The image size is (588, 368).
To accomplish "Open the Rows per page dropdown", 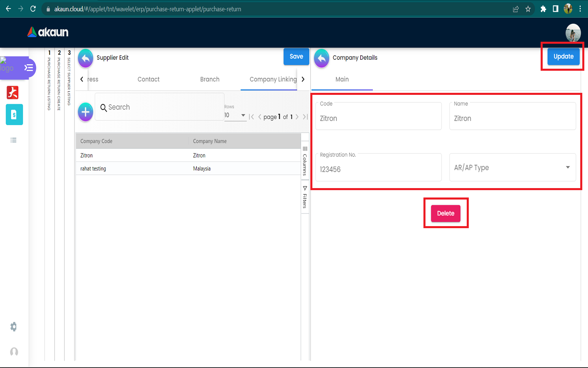I will pyautogui.click(x=235, y=115).
